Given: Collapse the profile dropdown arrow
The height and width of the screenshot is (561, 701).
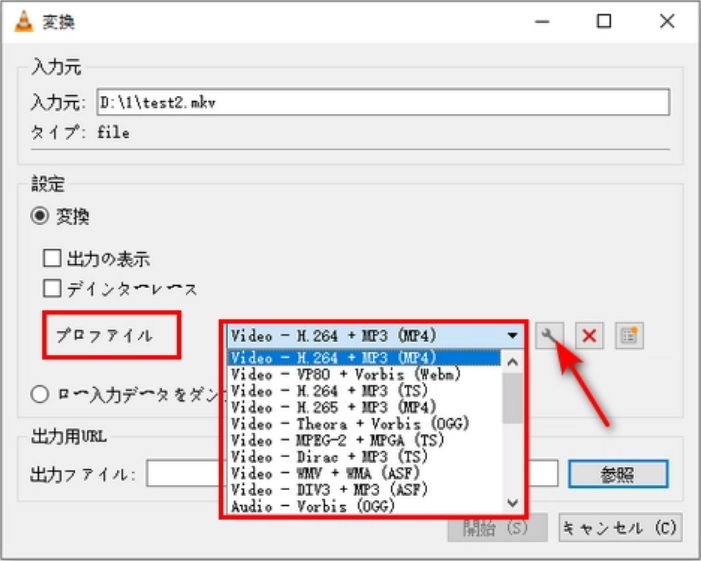Looking at the screenshot, I should point(512,335).
